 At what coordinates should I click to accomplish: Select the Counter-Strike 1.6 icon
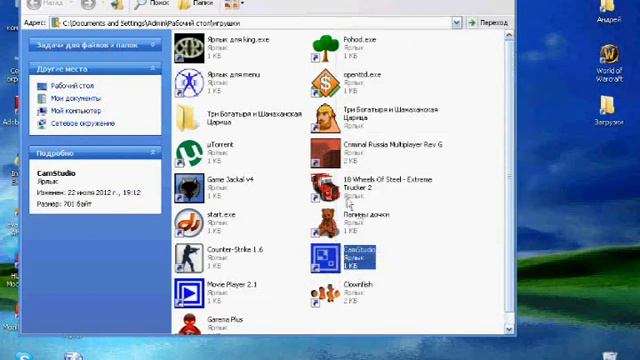coord(189,258)
